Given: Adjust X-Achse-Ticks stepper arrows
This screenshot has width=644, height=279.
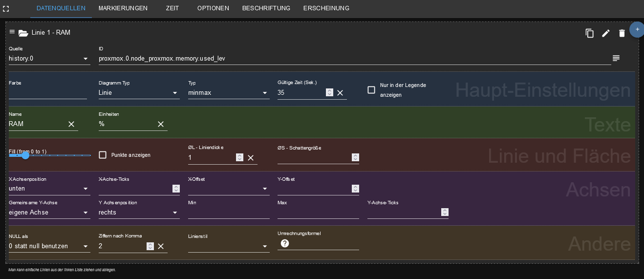Looking at the screenshot, I should [x=176, y=189].
